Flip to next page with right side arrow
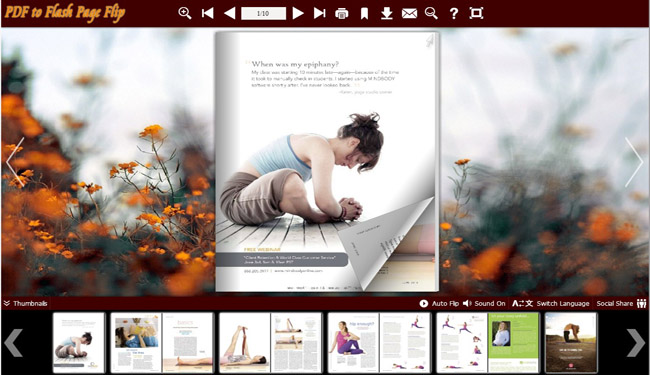 pos(634,162)
